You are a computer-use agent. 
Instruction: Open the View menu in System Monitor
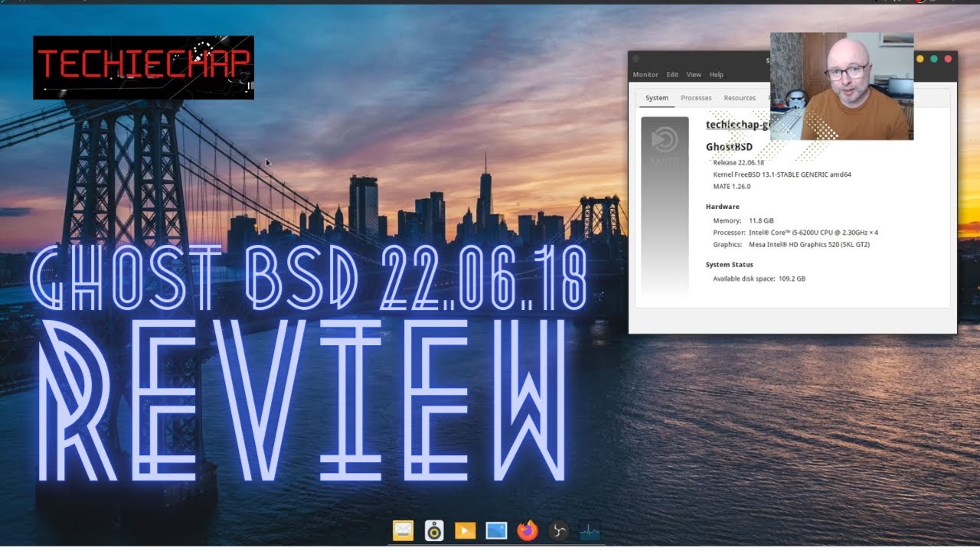pos(694,75)
